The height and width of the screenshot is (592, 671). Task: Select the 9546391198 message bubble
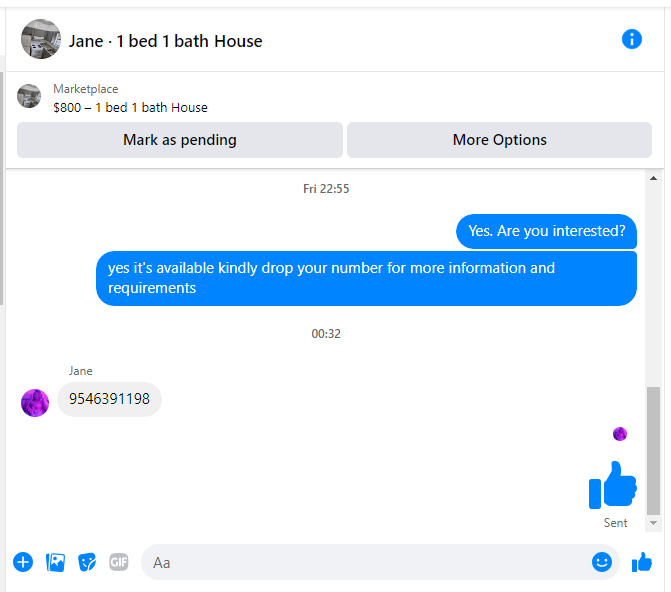coord(110,399)
